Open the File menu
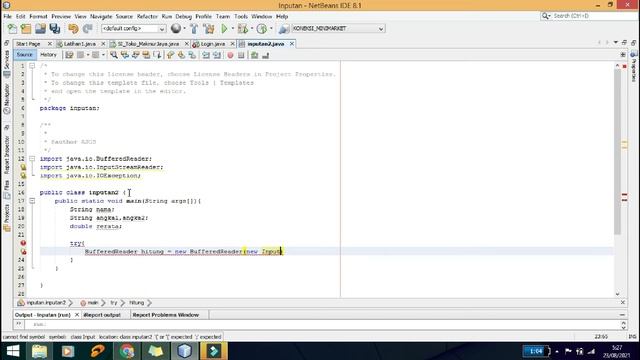The image size is (640, 360). pyautogui.click(x=7, y=16)
